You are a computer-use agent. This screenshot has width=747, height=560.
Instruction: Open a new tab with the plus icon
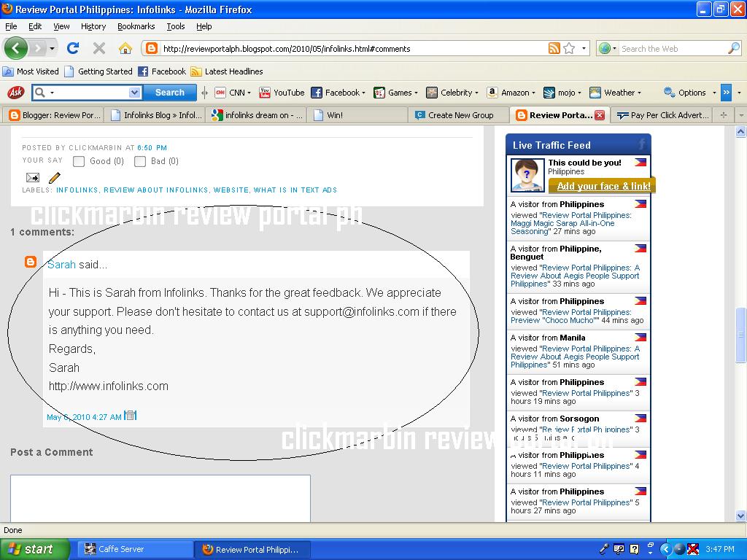pos(723,115)
